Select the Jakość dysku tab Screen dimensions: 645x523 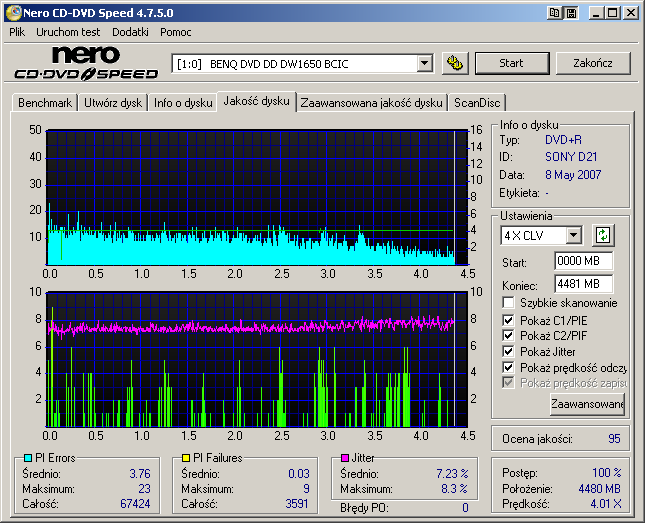click(x=257, y=101)
